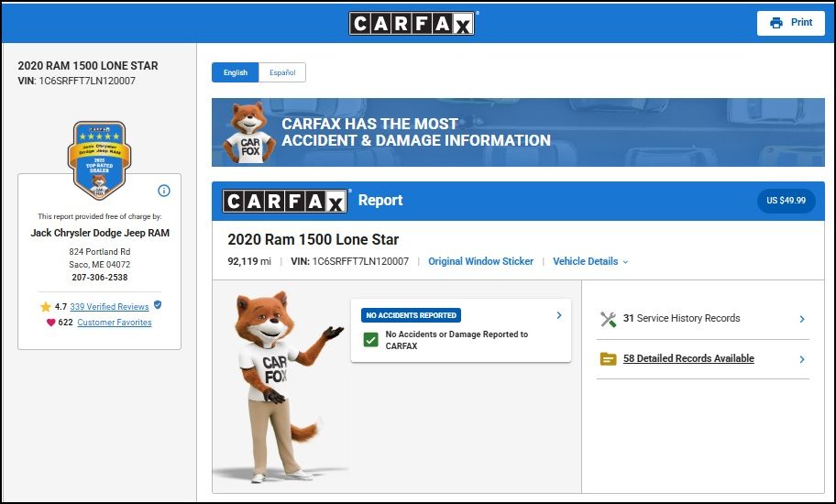Open 58 Detailed Records Available link

tap(688, 358)
